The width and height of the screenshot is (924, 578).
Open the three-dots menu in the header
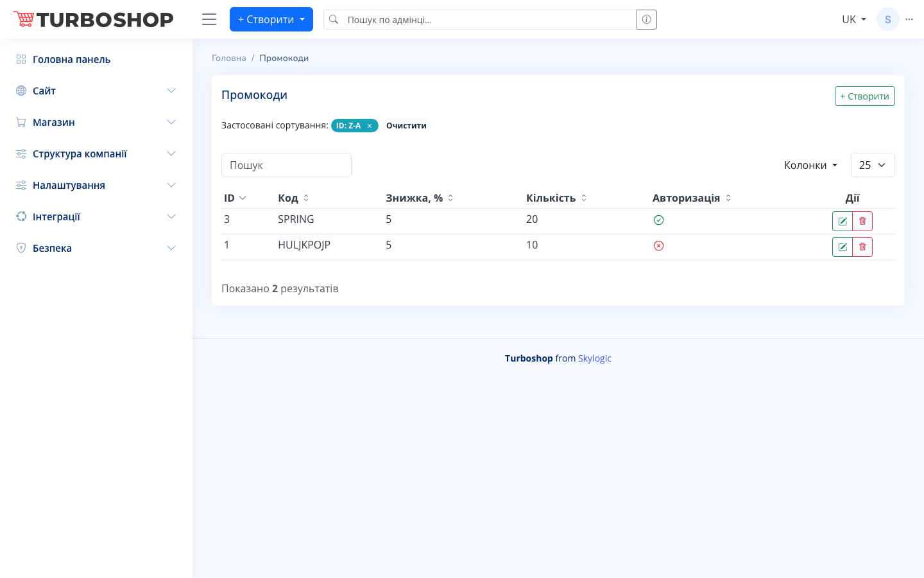(x=909, y=19)
